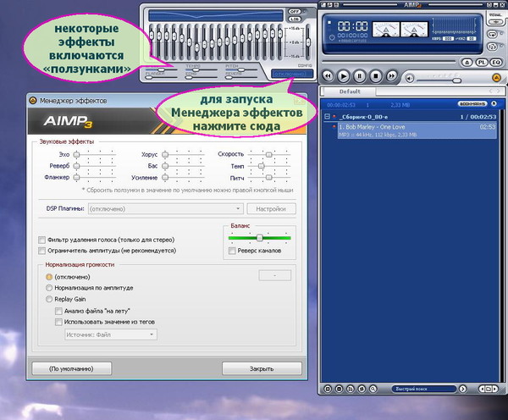Click the dash button in normalization section
The height and width of the screenshot is (420, 508).
[274, 275]
